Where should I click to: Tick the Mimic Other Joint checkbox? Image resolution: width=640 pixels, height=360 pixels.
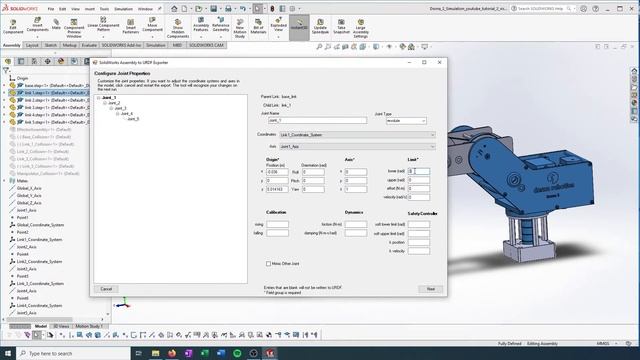pos(268,264)
